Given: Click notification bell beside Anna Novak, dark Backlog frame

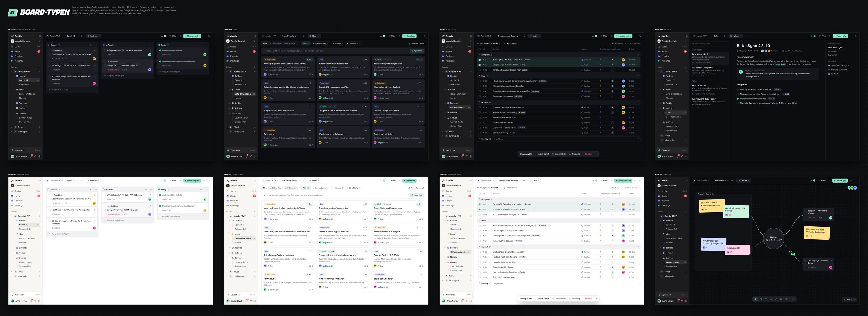Looking at the screenshot, I should click(462, 157).
